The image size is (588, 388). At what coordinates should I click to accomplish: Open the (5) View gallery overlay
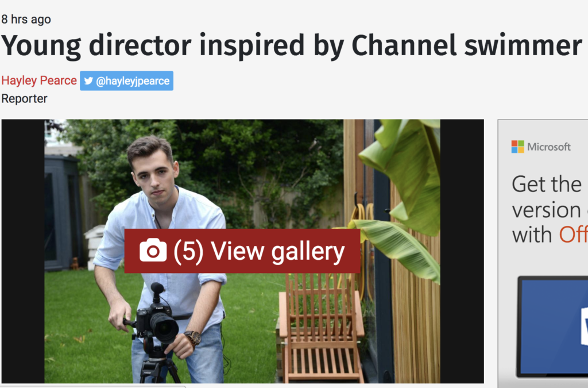tap(242, 251)
